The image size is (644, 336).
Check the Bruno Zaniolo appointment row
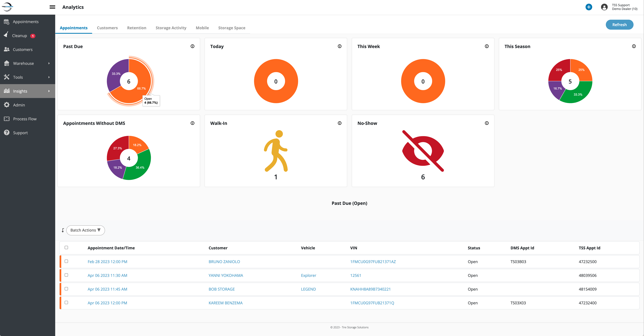(66, 261)
